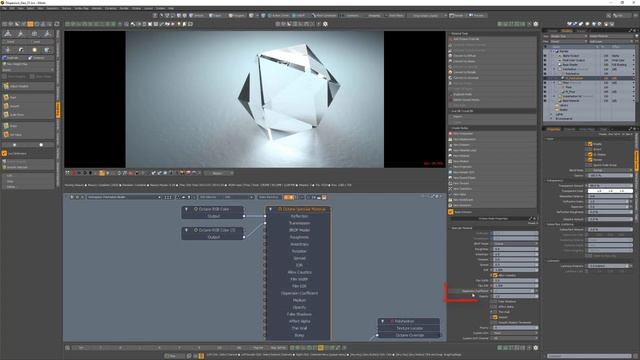
Task: Click the Transparent Color swatch
Action: click(610, 191)
